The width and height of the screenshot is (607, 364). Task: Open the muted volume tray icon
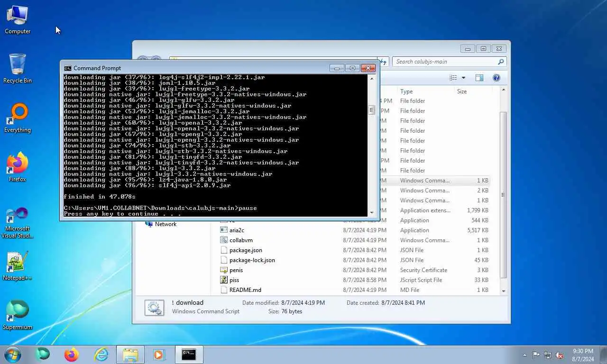(x=560, y=355)
